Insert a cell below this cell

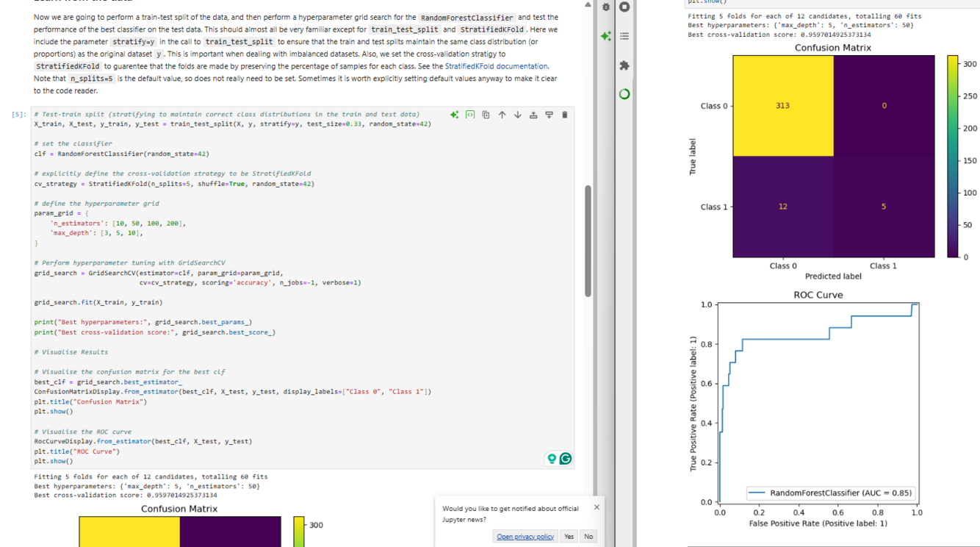[x=549, y=115]
